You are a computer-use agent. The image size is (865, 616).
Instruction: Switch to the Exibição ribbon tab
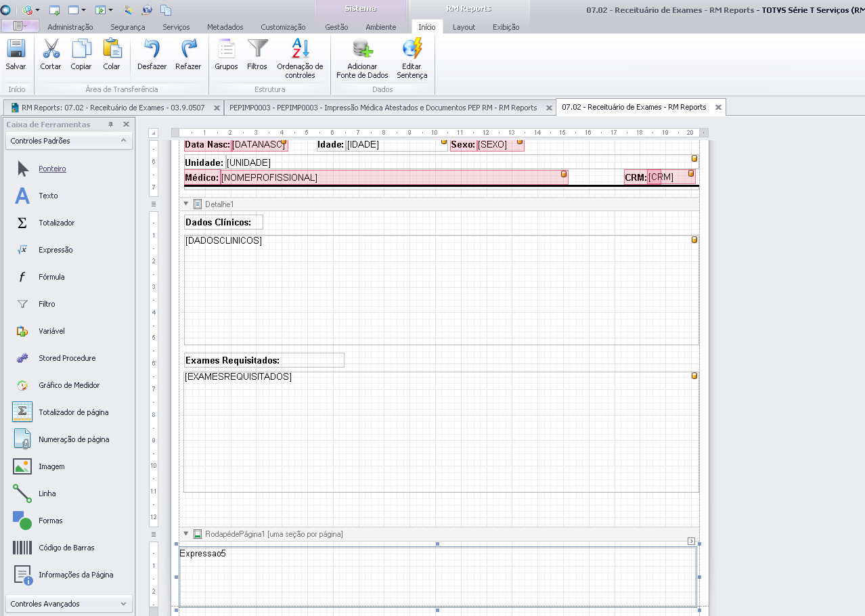pos(506,27)
